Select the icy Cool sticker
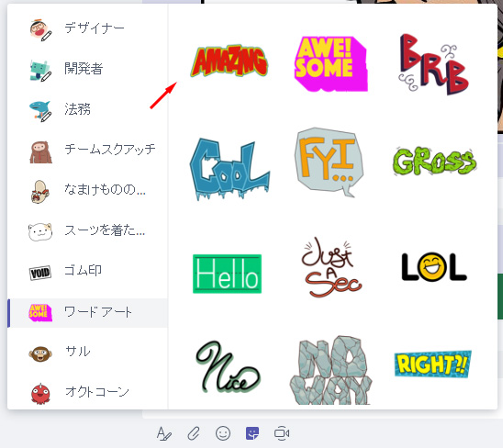The image size is (503, 448). [229, 169]
